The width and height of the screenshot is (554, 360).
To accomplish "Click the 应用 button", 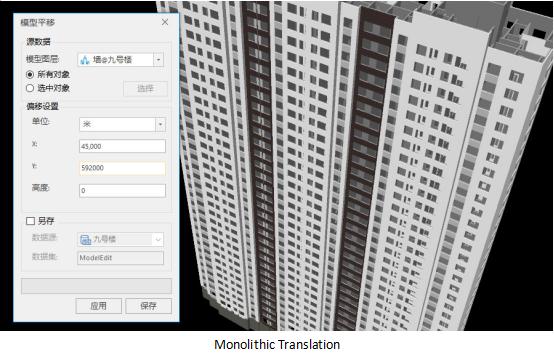I will coord(99,306).
